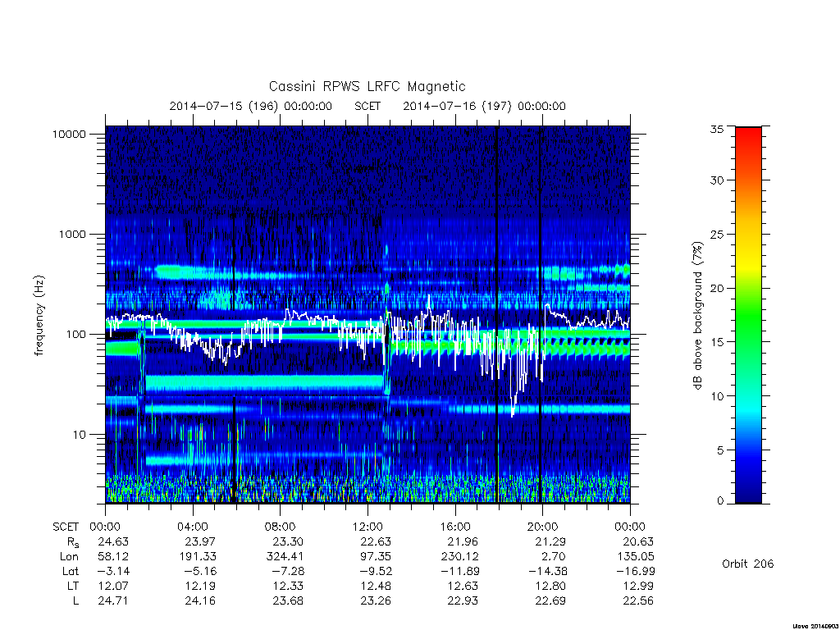This screenshot has height=630, width=840.
Task: Select start time '2014-07-15 (196) 00:00:00'
Action: pyautogui.click(x=251, y=106)
